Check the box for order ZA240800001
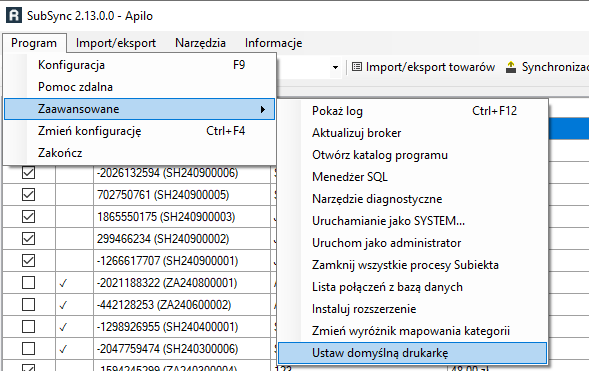 tap(29, 283)
